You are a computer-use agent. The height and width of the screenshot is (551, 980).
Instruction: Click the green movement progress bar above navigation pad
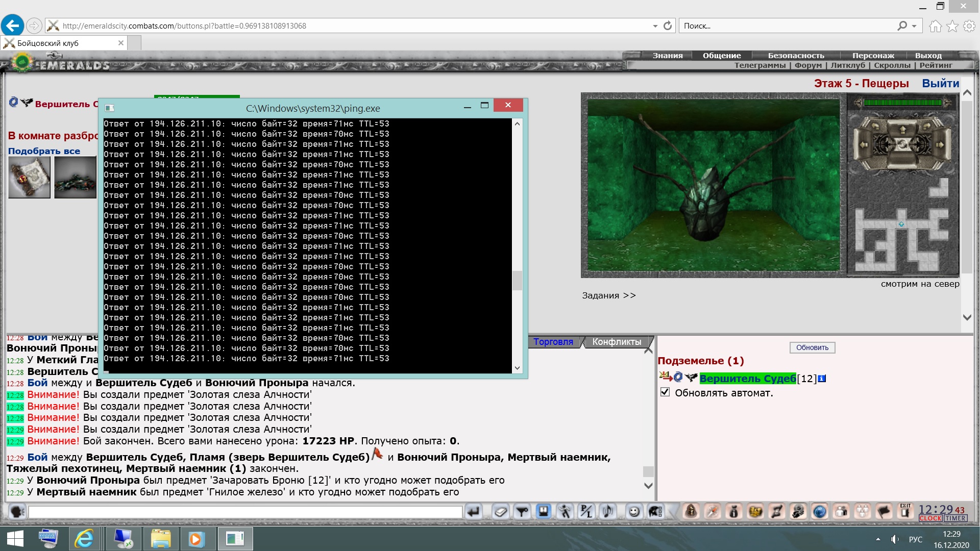(902, 103)
